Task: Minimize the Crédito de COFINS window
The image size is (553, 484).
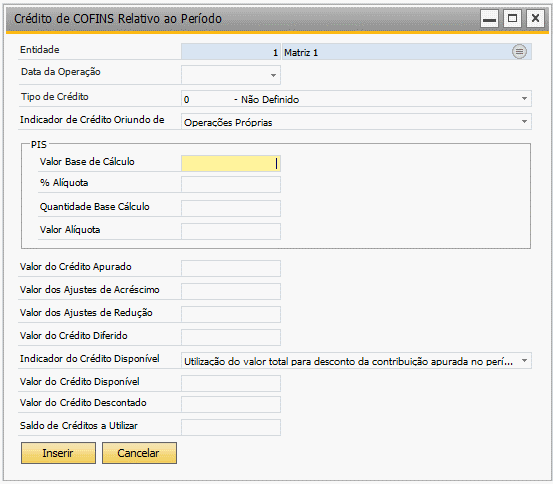Action: [x=490, y=18]
